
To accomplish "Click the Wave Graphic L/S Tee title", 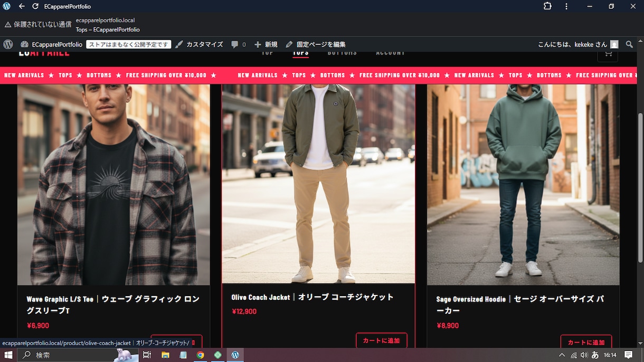I will 113,304.
